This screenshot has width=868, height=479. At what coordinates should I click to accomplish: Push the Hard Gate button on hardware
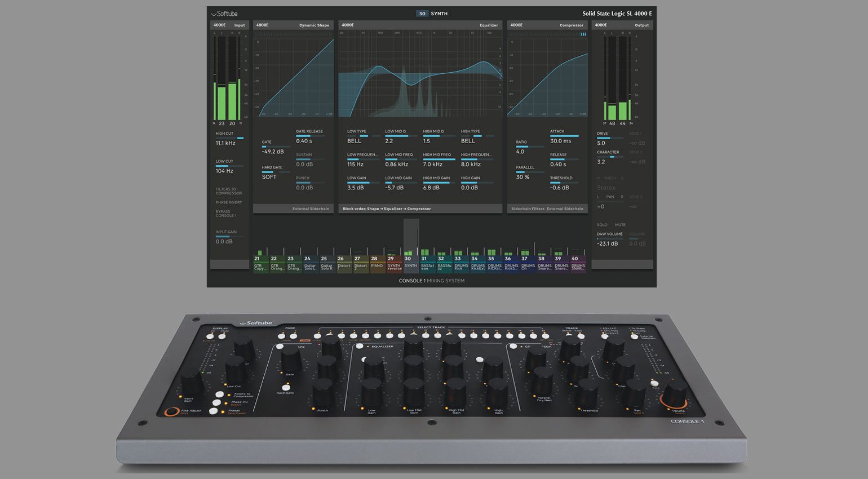click(x=286, y=387)
